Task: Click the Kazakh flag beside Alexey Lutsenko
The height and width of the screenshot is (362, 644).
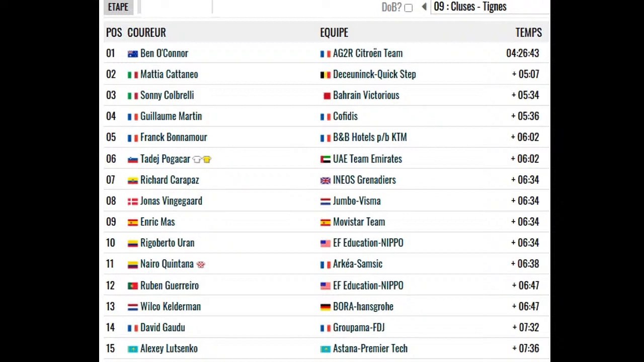Action: click(133, 349)
